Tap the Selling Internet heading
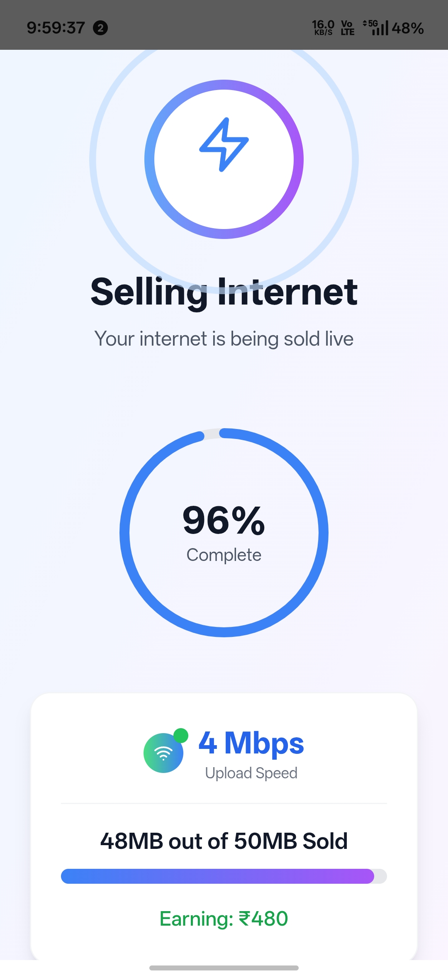The height and width of the screenshot is (980, 448). pos(224,292)
